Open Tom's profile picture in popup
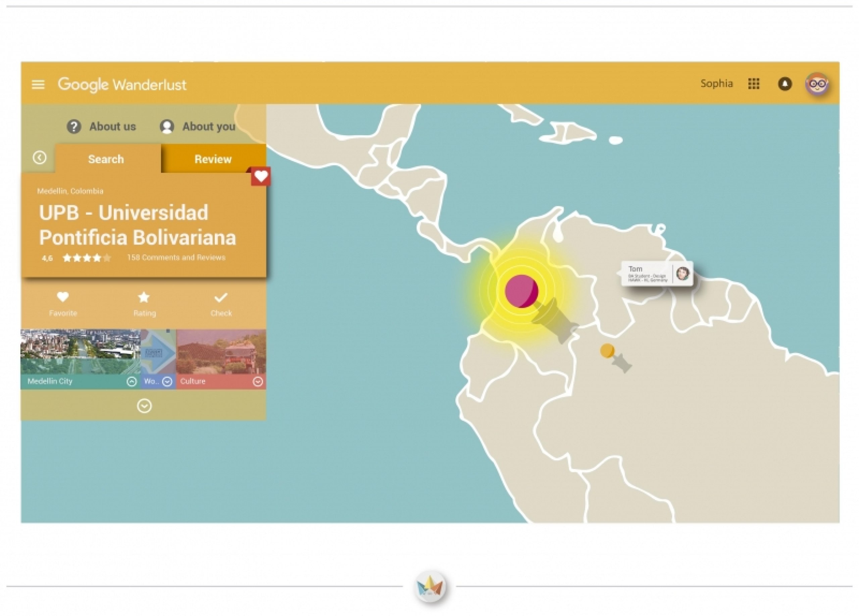 tap(683, 273)
